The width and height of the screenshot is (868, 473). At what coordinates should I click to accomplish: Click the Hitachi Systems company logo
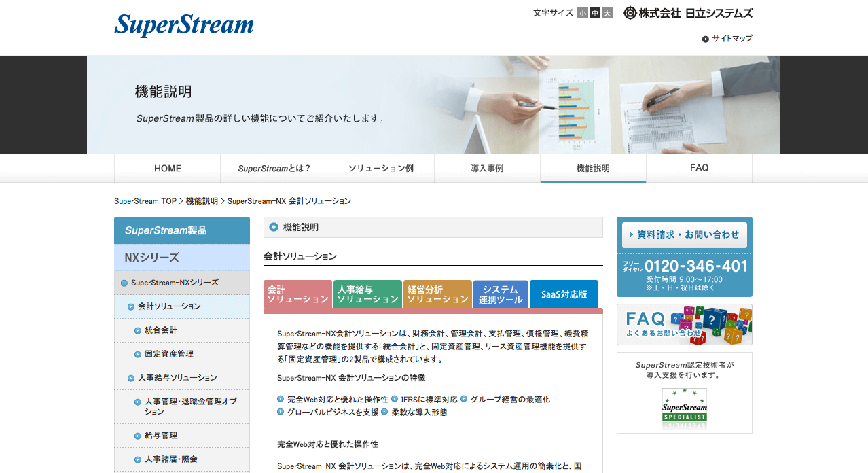tap(687, 13)
